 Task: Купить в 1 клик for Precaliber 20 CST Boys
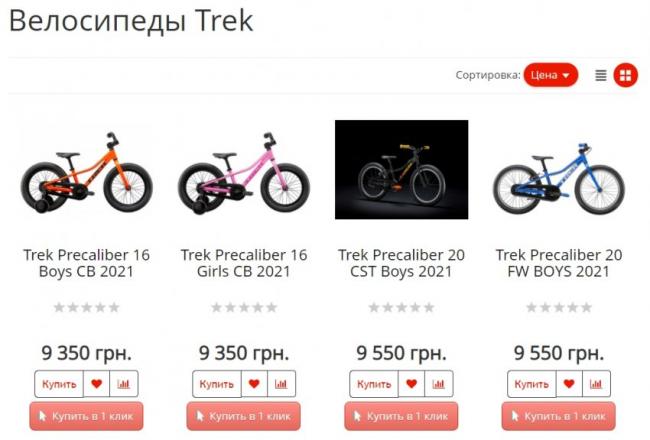[x=401, y=416]
